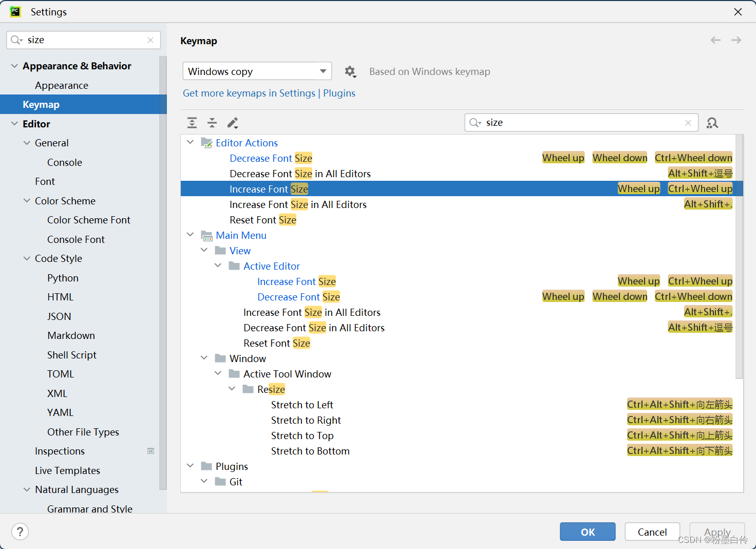Collapse the Main Menu group
The width and height of the screenshot is (756, 549).
191,235
